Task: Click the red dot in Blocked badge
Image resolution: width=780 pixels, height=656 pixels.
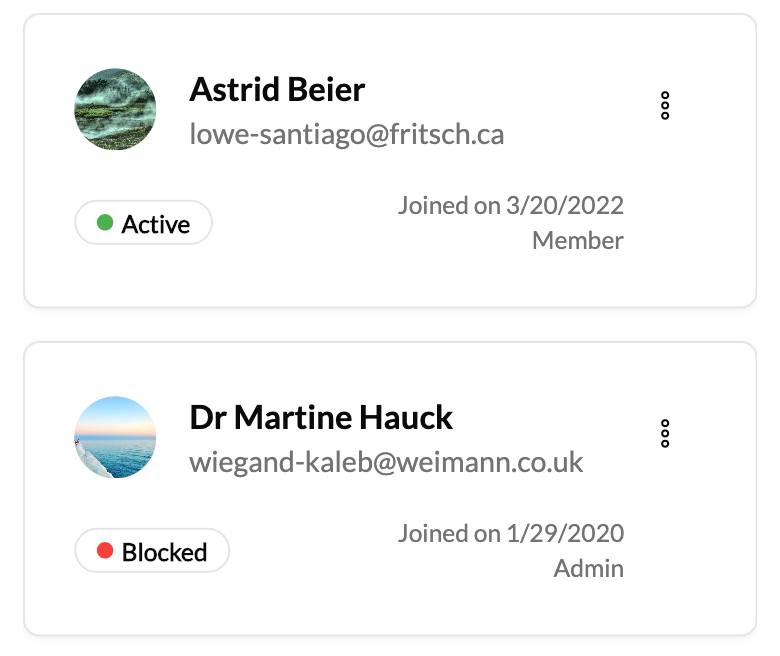Action: point(105,551)
